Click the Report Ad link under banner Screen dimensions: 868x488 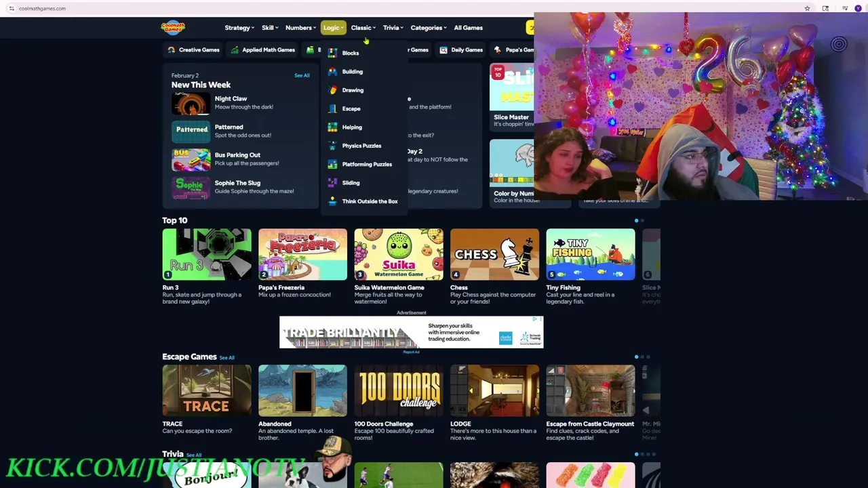coord(411,352)
